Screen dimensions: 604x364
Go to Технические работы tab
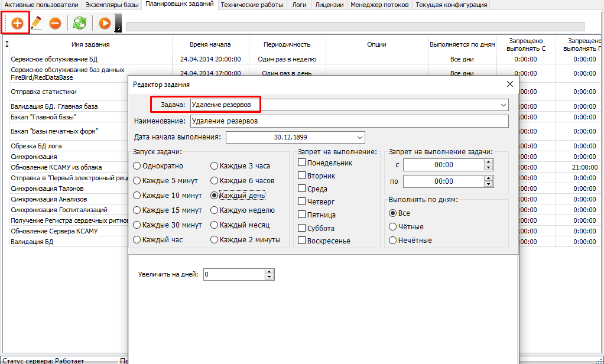(252, 5)
